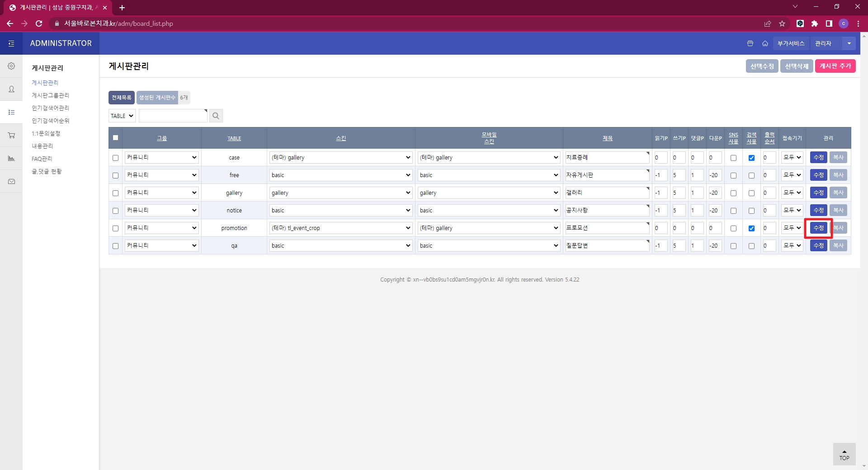
Task: Open the shopping cart sidebar icon
Action: click(x=11, y=135)
